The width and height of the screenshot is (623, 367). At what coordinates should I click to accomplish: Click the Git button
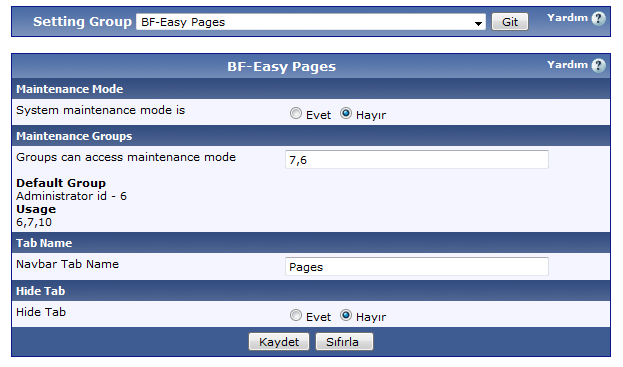(510, 22)
